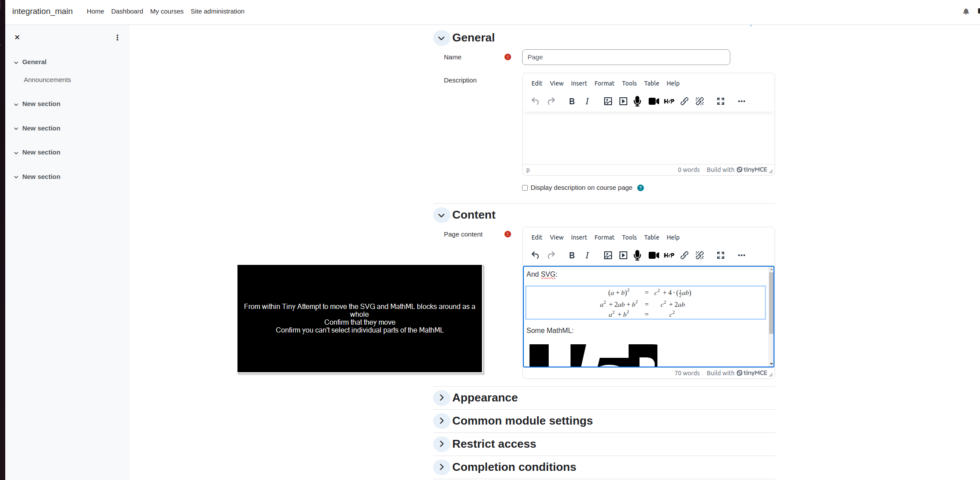Collapse the General form section

[x=441, y=38]
